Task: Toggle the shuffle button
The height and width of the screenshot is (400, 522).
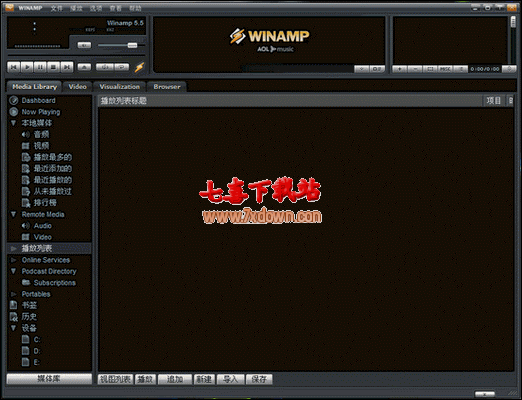Action: [x=105, y=67]
